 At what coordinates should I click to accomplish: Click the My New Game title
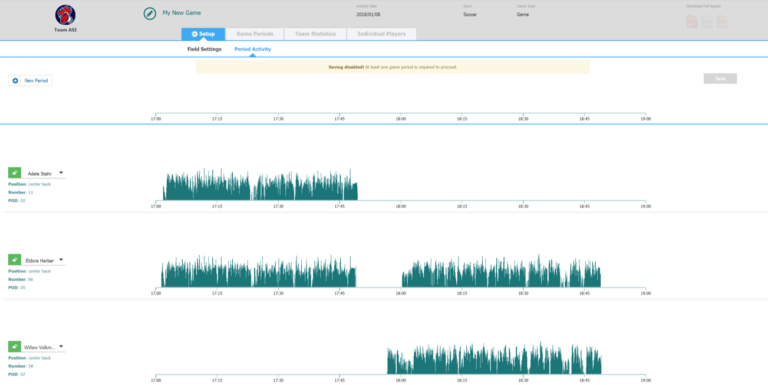pyautogui.click(x=182, y=13)
